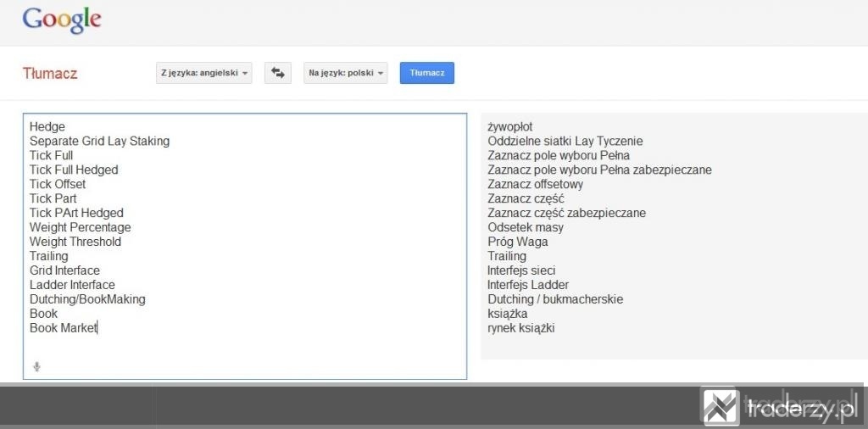Click the traderzy.pl watermark logo icon
Image resolution: width=868 pixels, height=429 pixels.
[x=721, y=406]
